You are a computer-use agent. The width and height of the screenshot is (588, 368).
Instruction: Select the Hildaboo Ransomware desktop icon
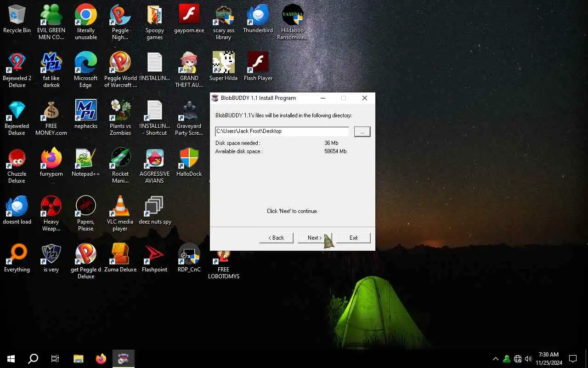[293, 22]
